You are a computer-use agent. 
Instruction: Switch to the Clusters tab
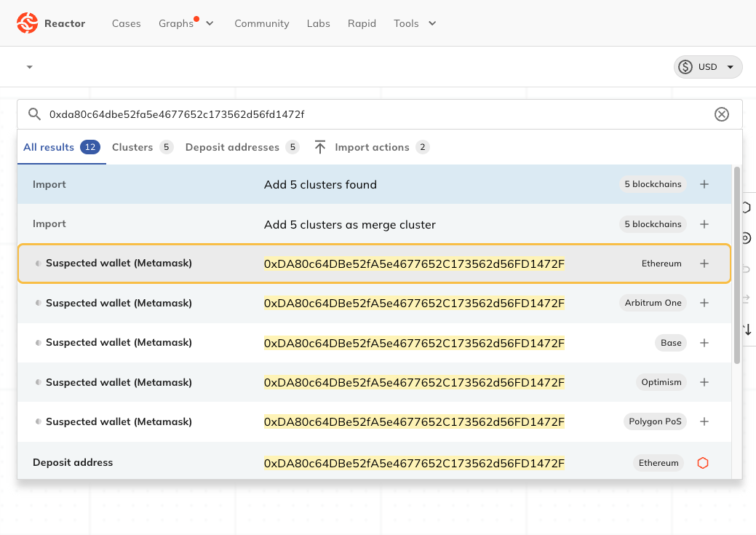click(143, 147)
